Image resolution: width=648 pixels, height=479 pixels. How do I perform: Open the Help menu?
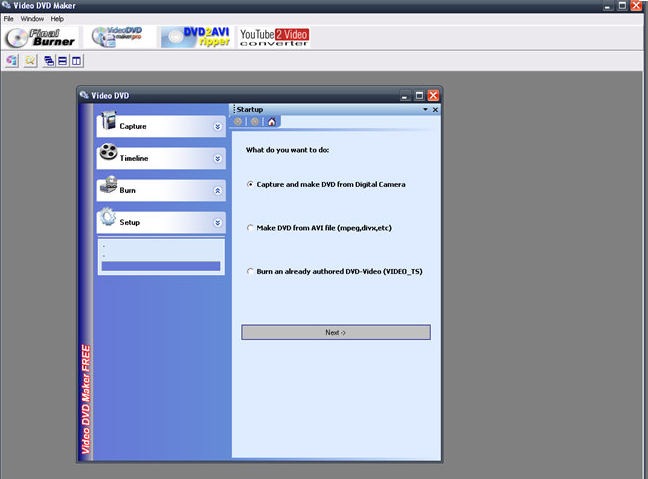click(57, 19)
